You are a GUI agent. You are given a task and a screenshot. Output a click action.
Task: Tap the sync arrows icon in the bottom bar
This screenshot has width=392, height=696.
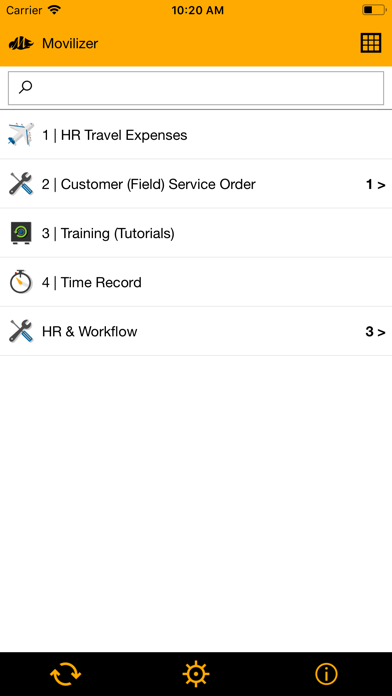pos(65,674)
